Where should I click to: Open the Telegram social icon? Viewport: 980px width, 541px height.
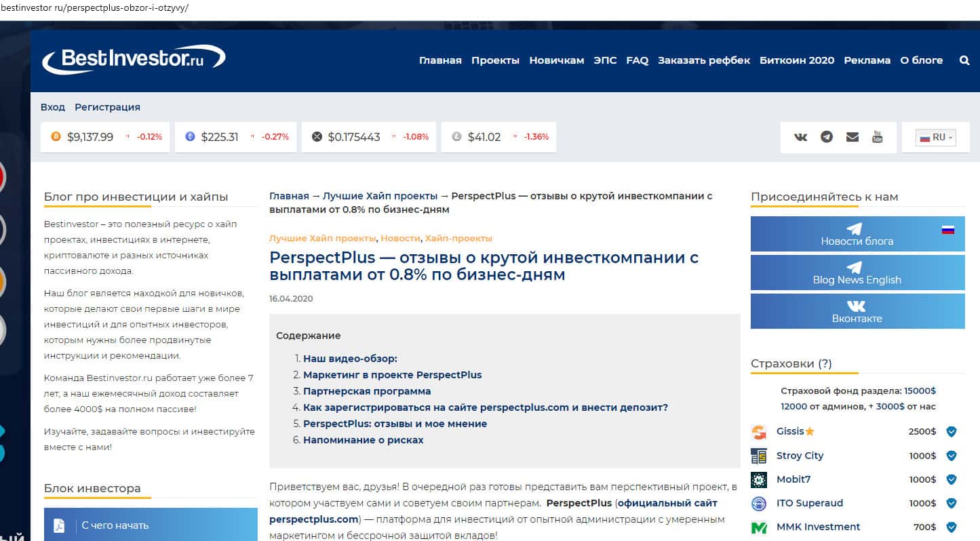pyautogui.click(x=826, y=137)
